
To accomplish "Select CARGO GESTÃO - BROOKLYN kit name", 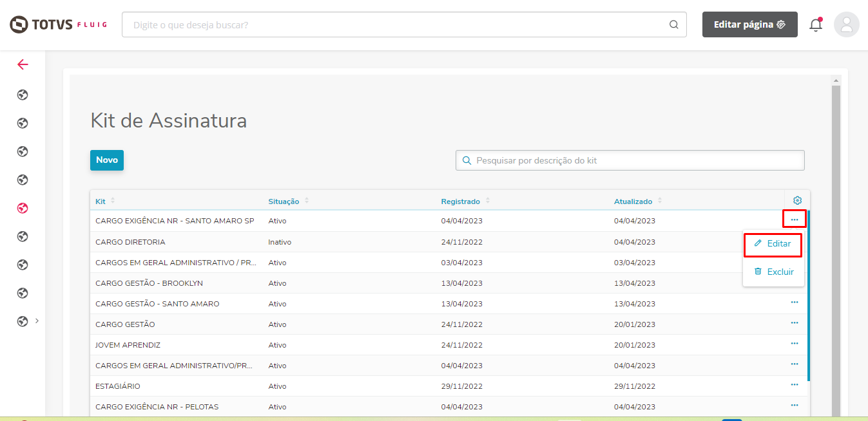I will 149,283.
